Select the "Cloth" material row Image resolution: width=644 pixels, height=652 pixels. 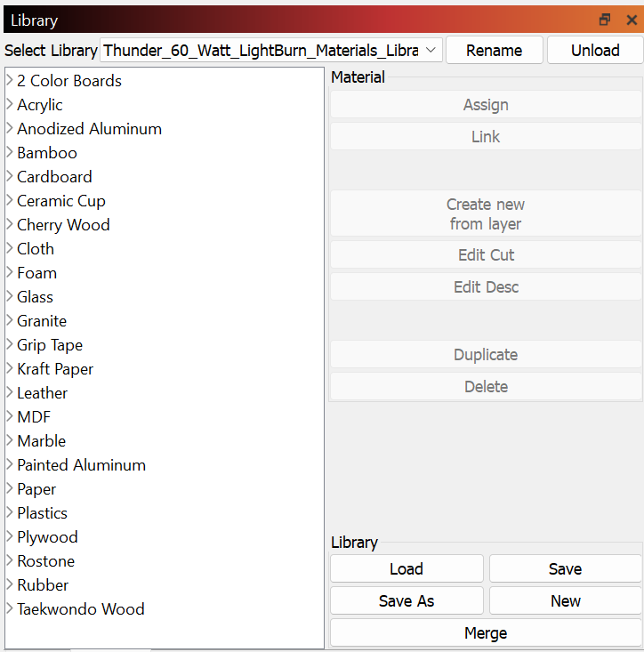[x=36, y=249]
